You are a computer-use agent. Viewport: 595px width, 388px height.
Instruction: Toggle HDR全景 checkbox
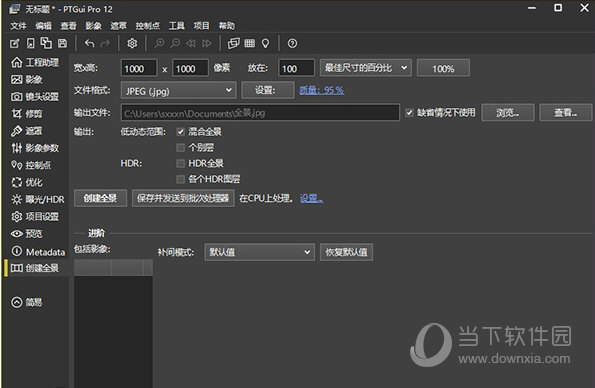pyautogui.click(x=181, y=163)
